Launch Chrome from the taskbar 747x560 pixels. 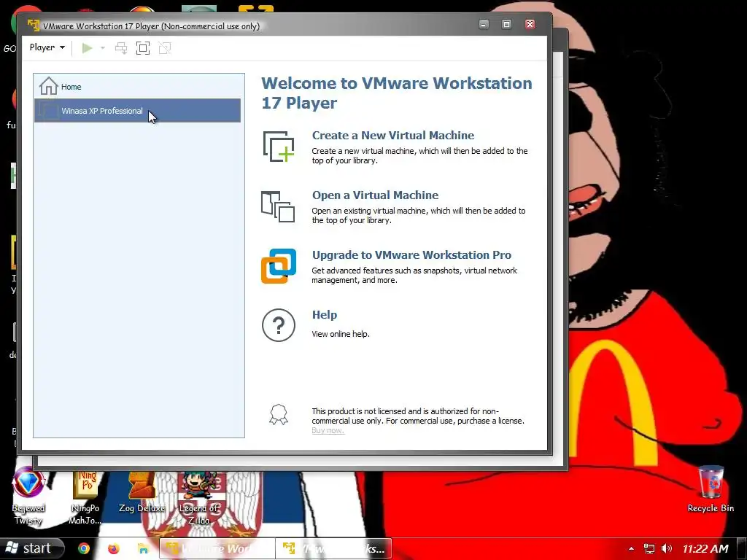tap(84, 548)
